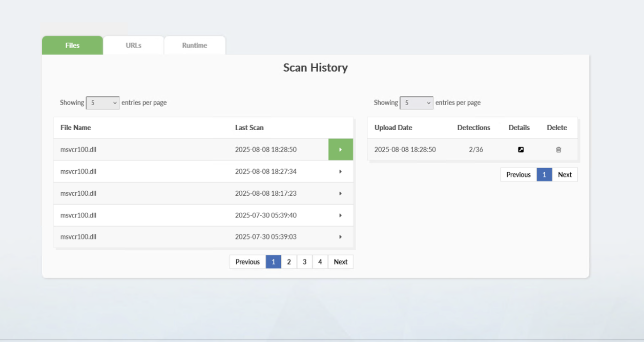Click Previous in the upload table pagination

[x=518, y=175]
